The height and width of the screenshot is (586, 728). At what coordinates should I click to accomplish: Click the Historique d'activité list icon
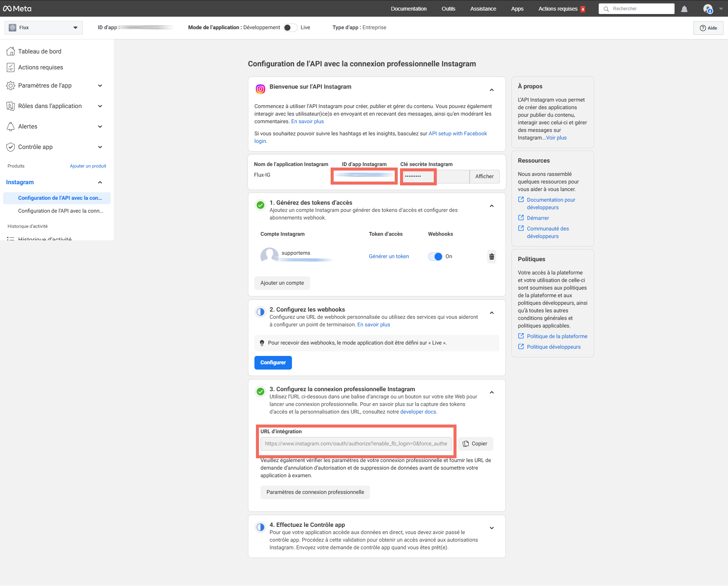(x=11, y=239)
